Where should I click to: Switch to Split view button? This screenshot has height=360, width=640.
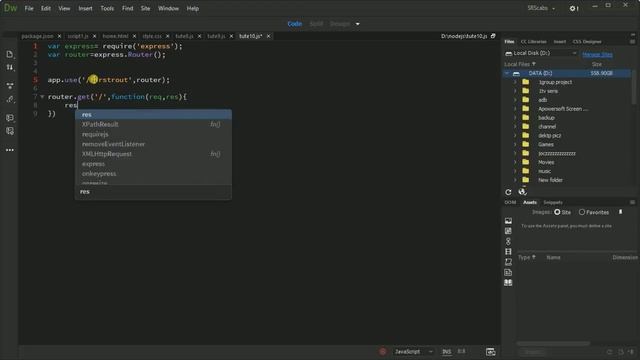[x=316, y=24]
